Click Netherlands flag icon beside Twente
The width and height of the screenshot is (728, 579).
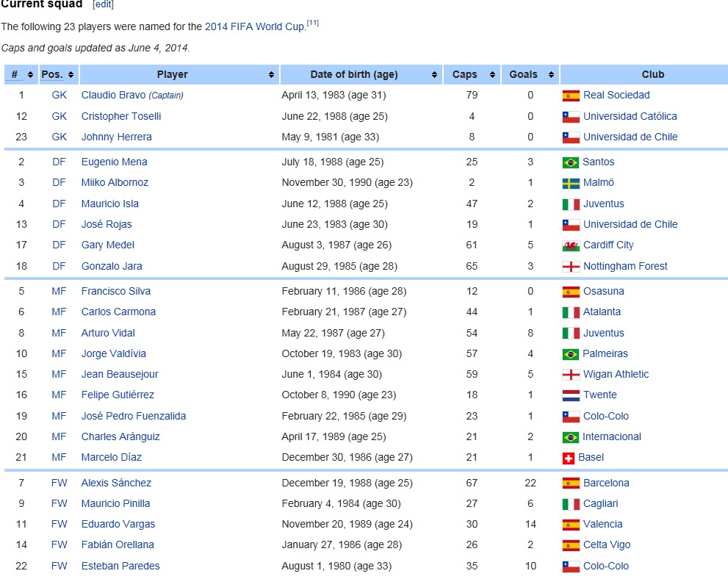(571, 395)
